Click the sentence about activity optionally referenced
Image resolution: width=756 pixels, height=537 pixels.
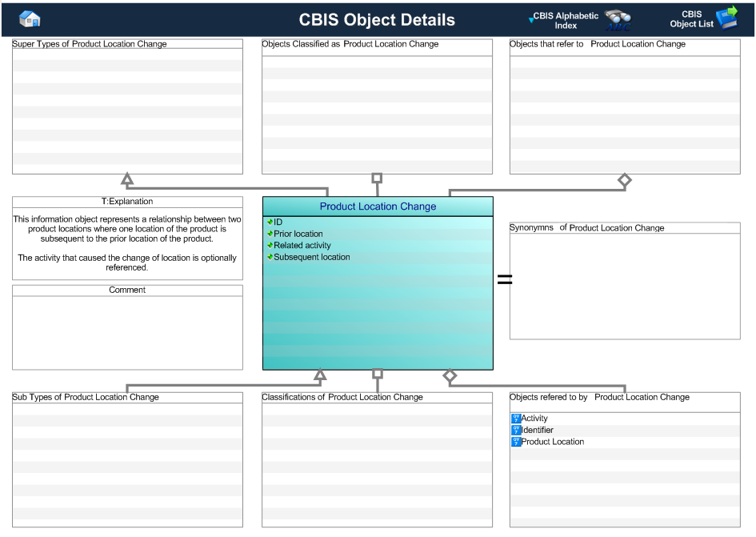127,262
